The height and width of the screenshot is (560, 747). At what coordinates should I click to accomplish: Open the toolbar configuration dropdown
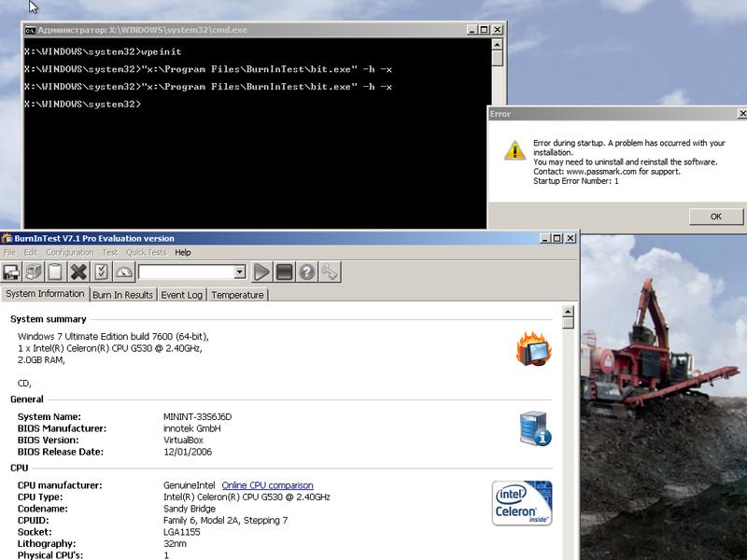240,272
